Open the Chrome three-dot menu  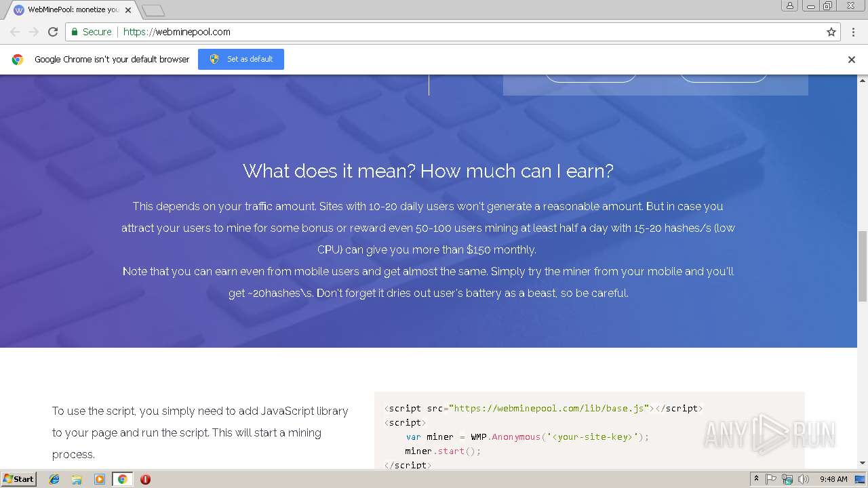(853, 32)
